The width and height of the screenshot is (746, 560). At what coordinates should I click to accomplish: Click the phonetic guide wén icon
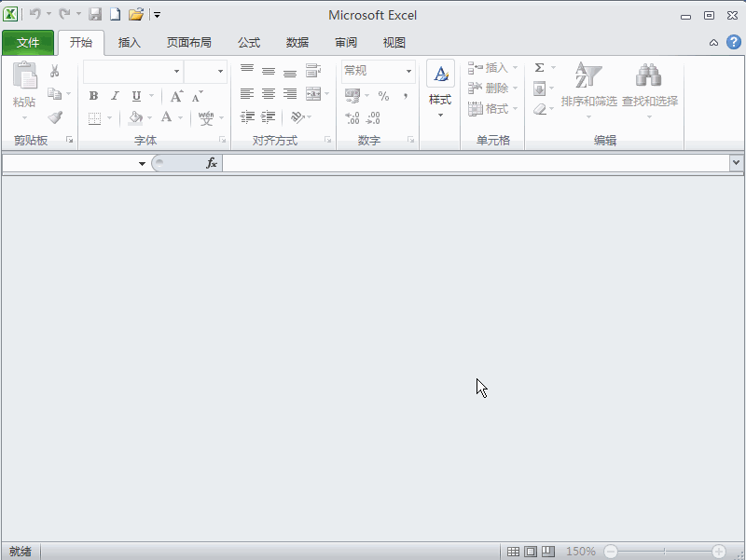[206, 118]
